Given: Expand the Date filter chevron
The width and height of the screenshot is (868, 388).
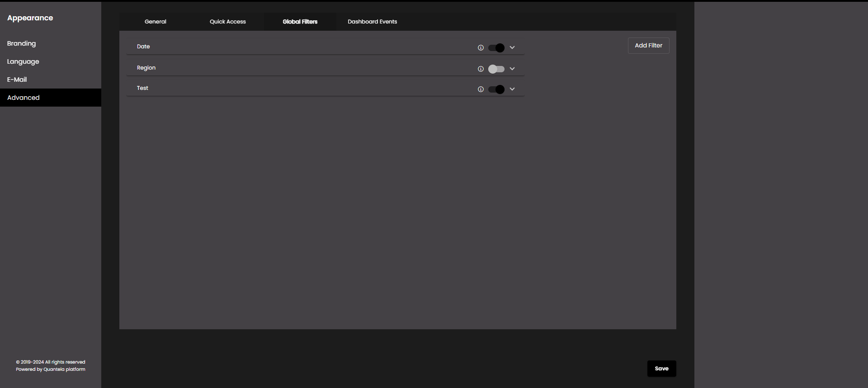Looking at the screenshot, I should (x=512, y=47).
